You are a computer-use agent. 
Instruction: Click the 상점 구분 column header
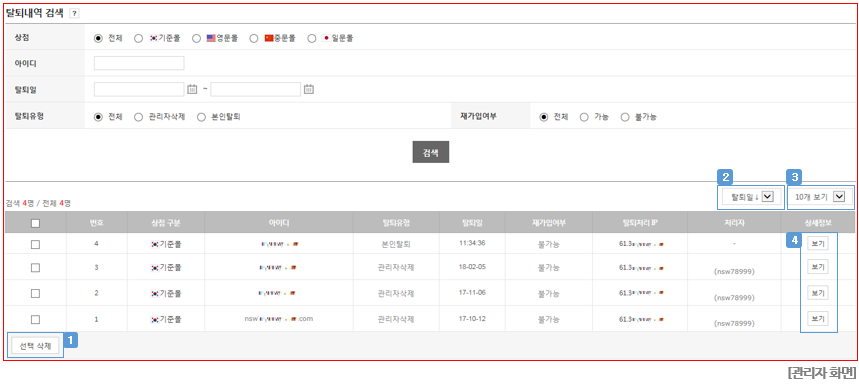pyautogui.click(x=165, y=222)
